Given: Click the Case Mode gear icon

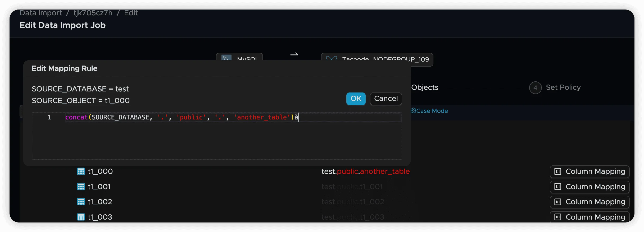Looking at the screenshot, I should (x=413, y=111).
